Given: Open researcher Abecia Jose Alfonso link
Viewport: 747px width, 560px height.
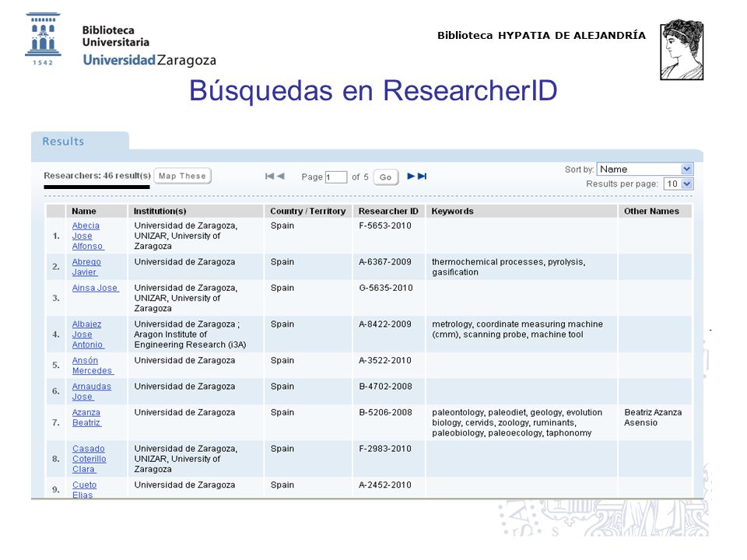Looking at the screenshot, I should (x=88, y=236).
